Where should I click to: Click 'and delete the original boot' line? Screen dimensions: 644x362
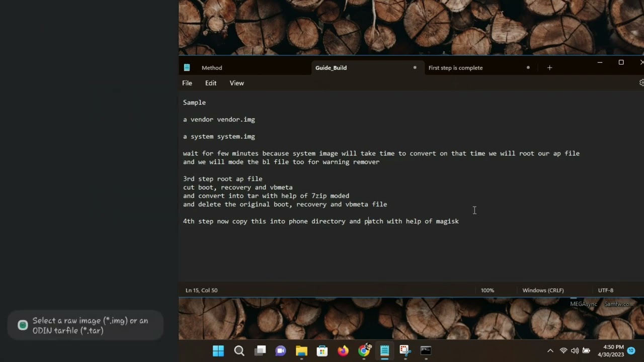tap(285, 205)
